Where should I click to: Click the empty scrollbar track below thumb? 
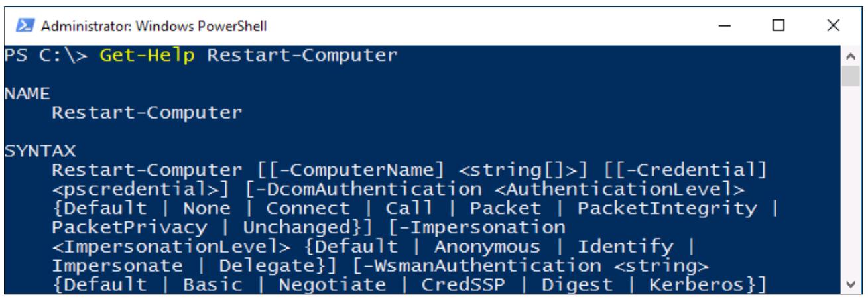(849, 182)
